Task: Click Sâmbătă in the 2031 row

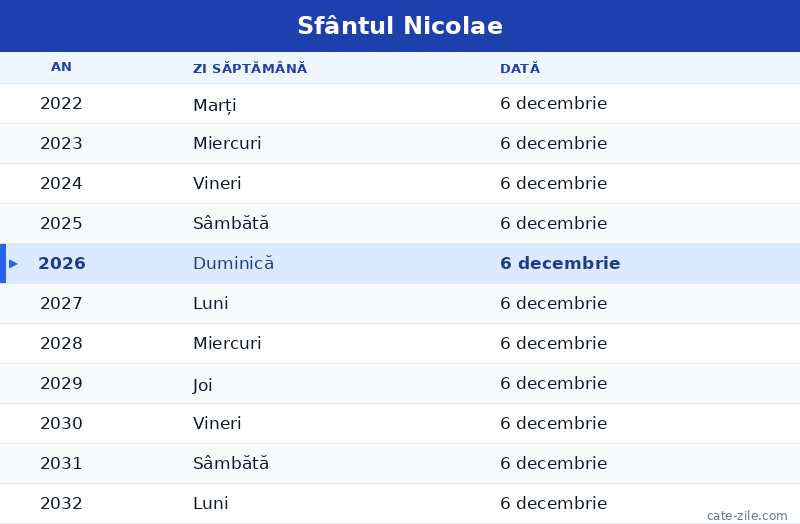Action: coord(231,463)
